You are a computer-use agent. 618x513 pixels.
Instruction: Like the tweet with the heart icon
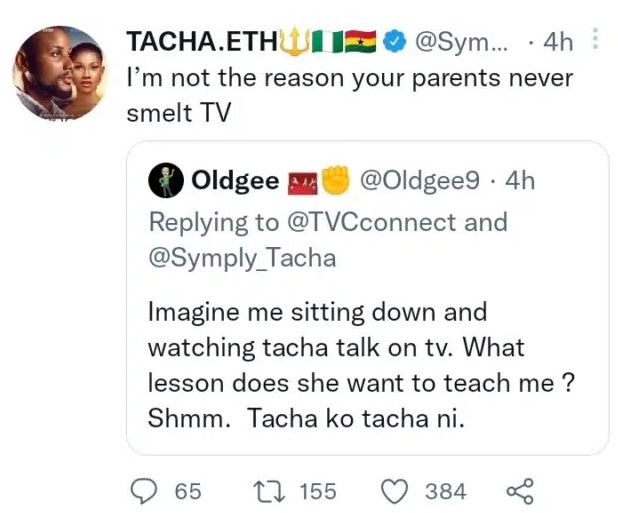click(398, 490)
